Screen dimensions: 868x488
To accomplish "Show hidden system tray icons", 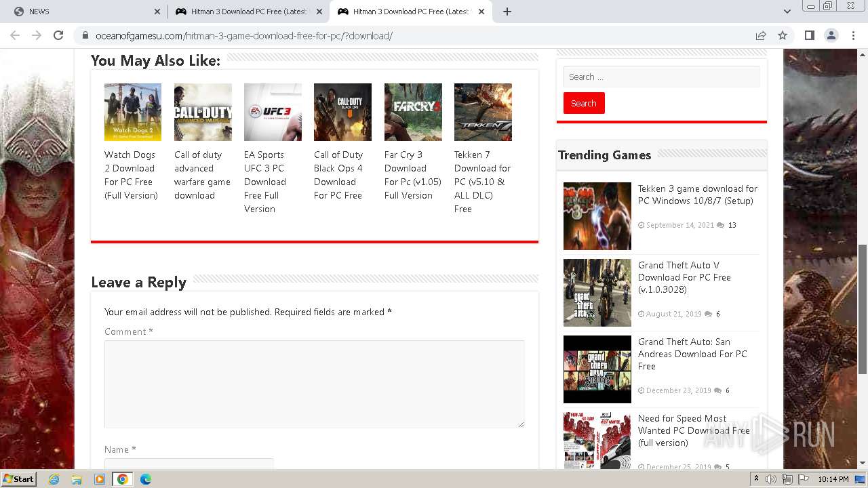I will [756, 479].
